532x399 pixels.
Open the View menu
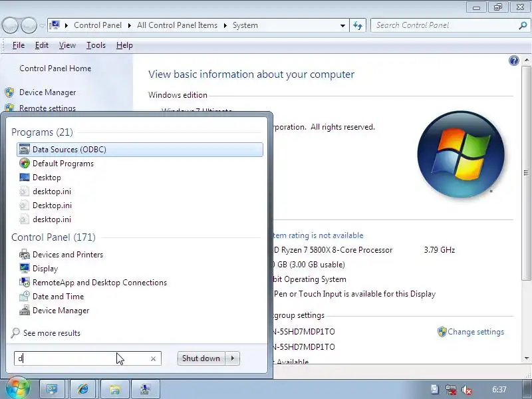click(67, 45)
